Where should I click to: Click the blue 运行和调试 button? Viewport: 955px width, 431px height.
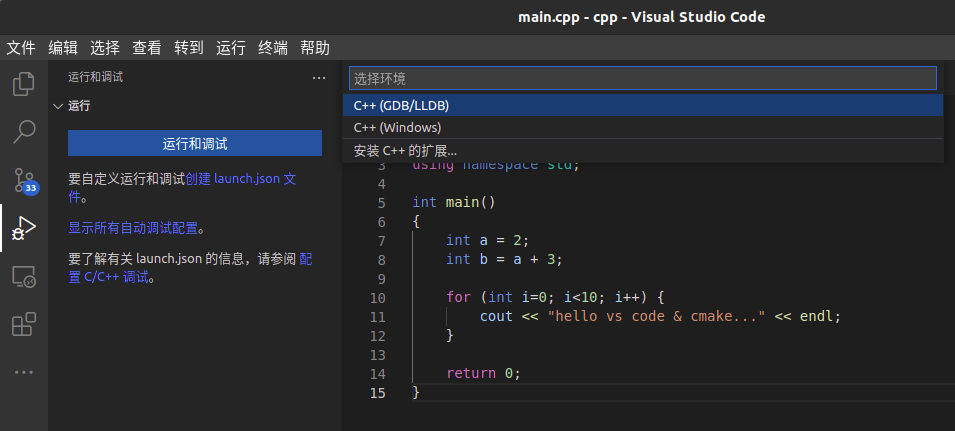pyautogui.click(x=195, y=144)
